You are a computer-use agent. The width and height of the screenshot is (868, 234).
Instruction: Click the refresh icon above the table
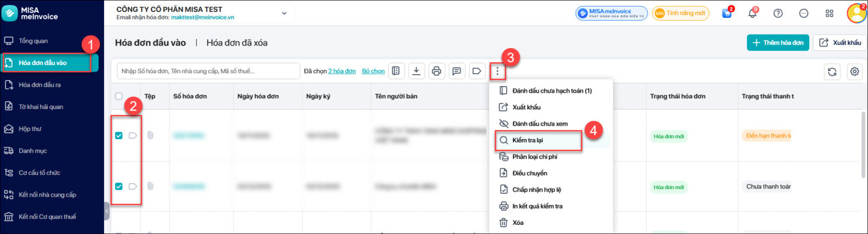point(832,71)
